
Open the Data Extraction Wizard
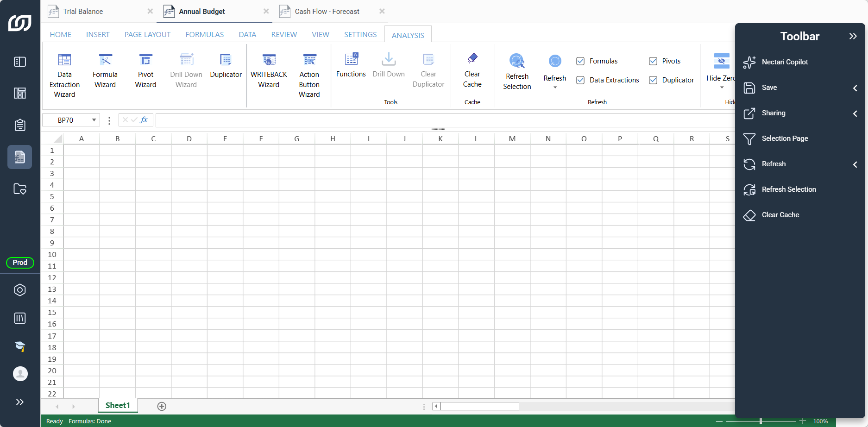tap(64, 75)
